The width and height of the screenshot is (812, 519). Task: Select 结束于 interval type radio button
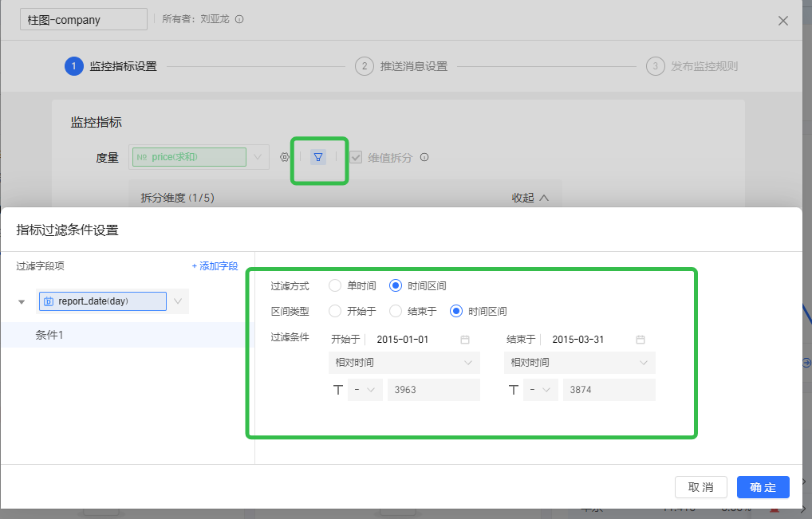tap(396, 311)
